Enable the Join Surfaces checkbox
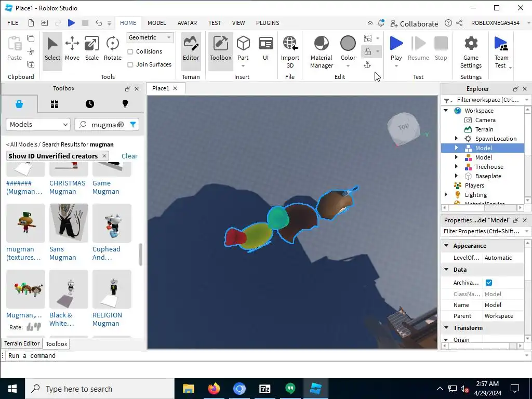Viewport: 532px width, 399px height. click(x=130, y=64)
